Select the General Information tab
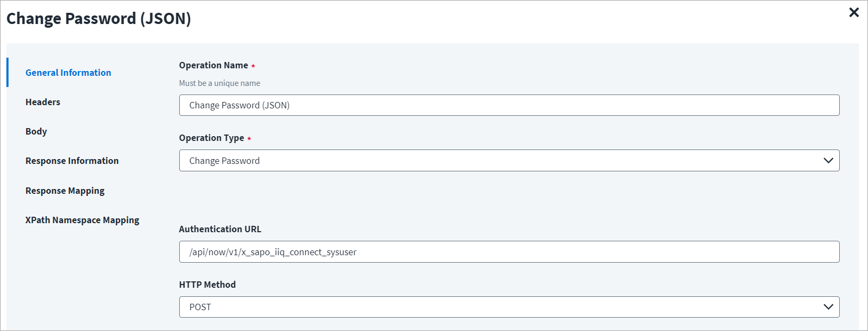 (x=68, y=73)
